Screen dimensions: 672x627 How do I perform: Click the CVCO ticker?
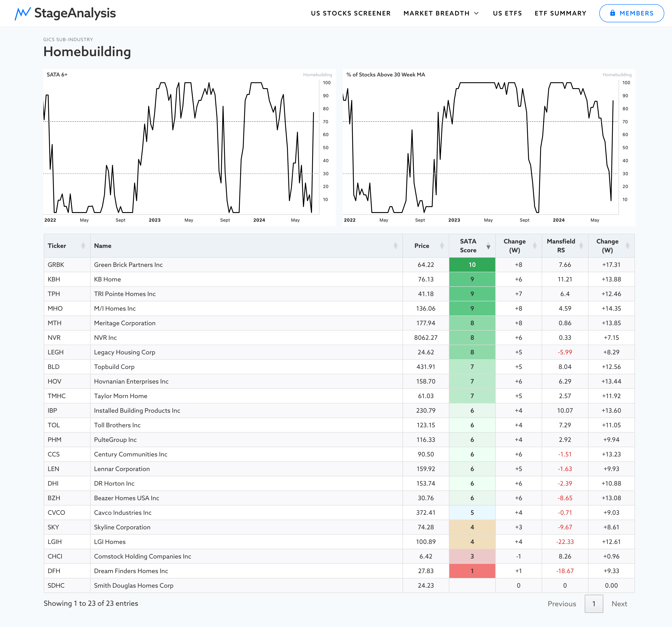pyautogui.click(x=56, y=512)
